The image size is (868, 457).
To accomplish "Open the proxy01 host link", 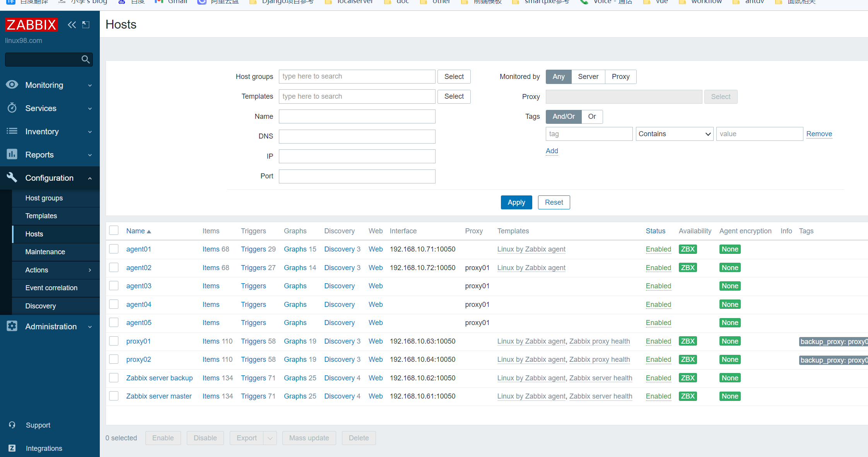I will click(138, 341).
